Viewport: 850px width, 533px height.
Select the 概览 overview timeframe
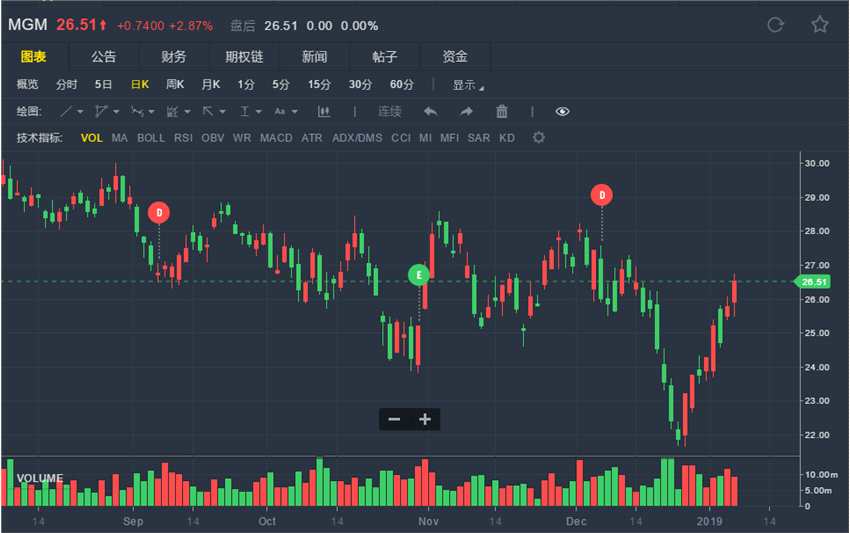click(x=27, y=84)
